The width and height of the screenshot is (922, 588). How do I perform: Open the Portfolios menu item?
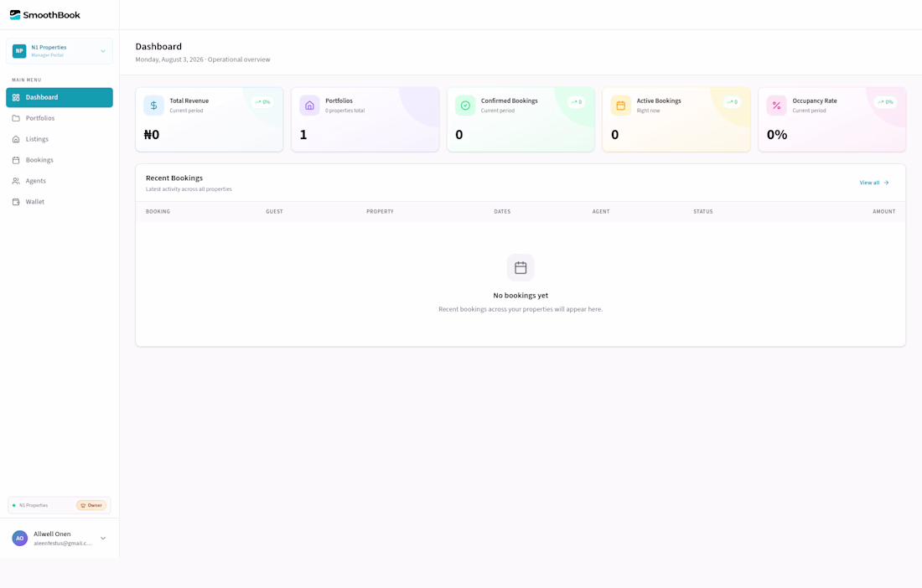coord(60,118)
